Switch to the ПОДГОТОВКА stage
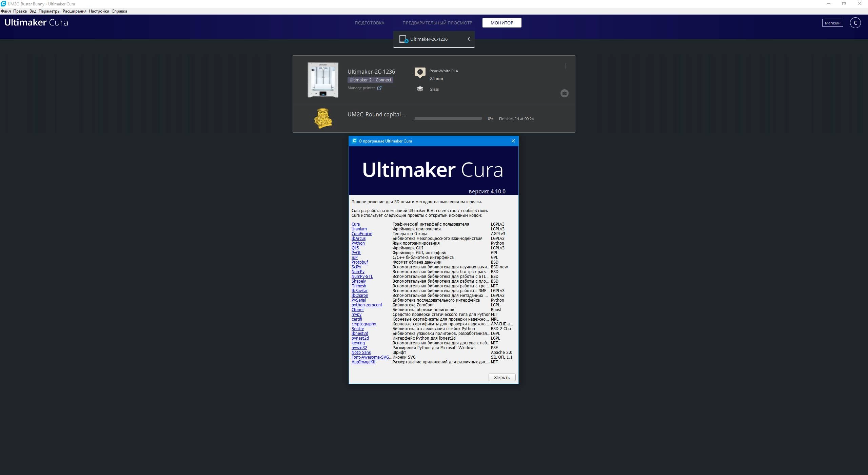 pos(369,23)
